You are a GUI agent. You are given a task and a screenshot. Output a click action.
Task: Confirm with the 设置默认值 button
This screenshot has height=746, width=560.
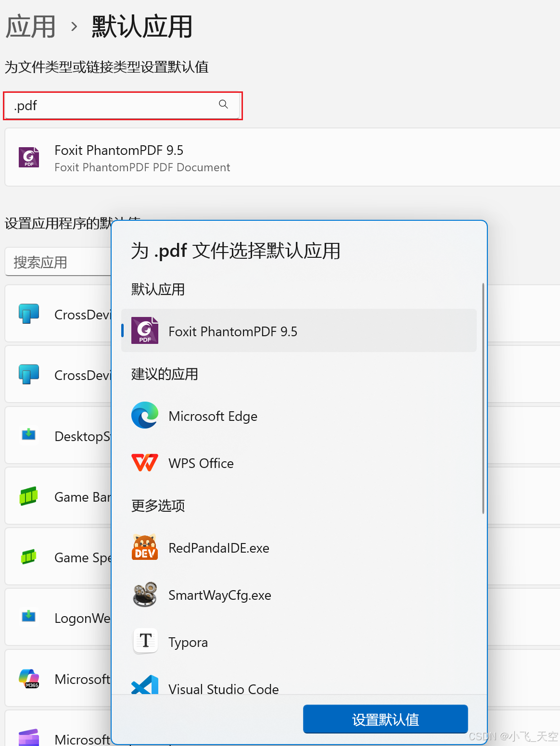coord(385,719)
